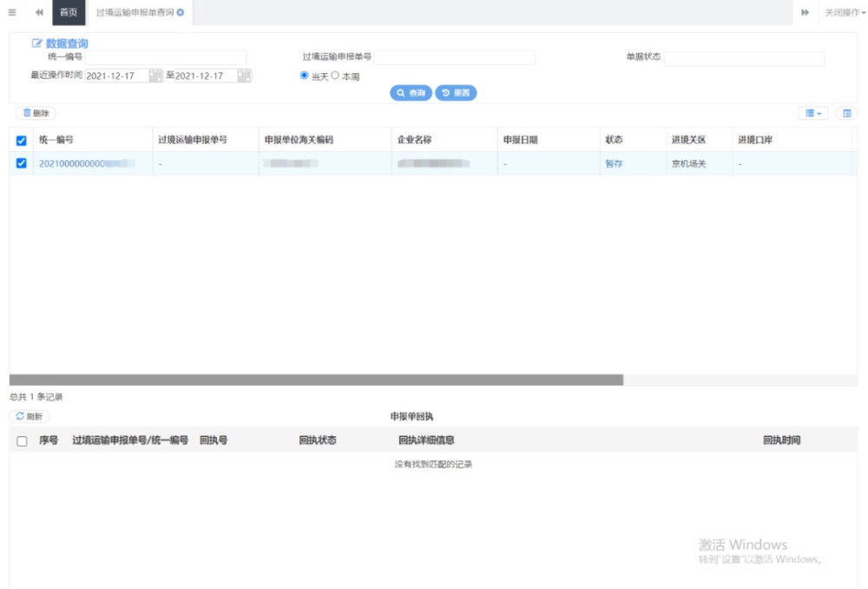Image resolution: width=868 pixels, height=589 pixels.
Task: Click the end date field after 至
Action: (x=206, y=76)
